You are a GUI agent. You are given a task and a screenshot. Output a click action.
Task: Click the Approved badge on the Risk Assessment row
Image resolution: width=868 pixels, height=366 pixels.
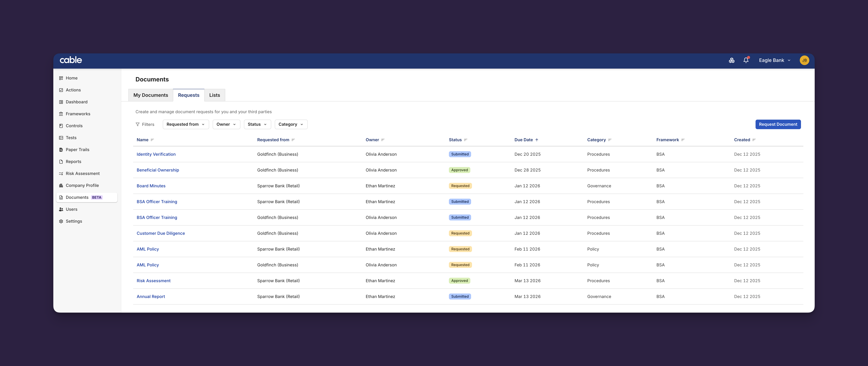click(459, 281)
